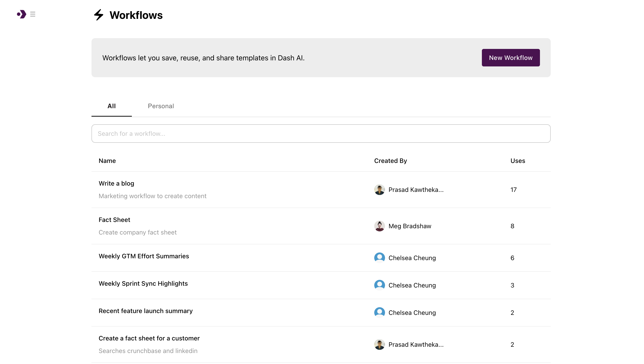644x364 pixels.
Task: Click Chelsea Cheung's avatar on Weekly Sprint Sync Highlights
Action: (x=379, y=285)
